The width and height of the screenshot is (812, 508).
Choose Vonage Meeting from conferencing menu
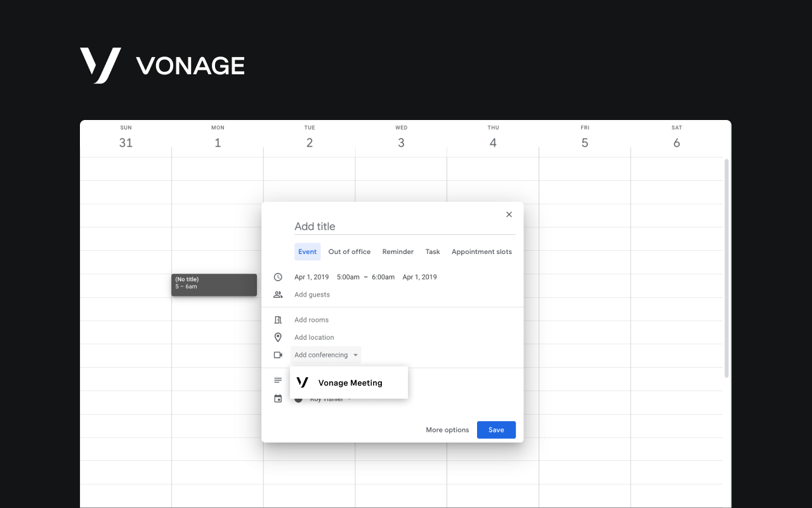(x=349, y=383)
